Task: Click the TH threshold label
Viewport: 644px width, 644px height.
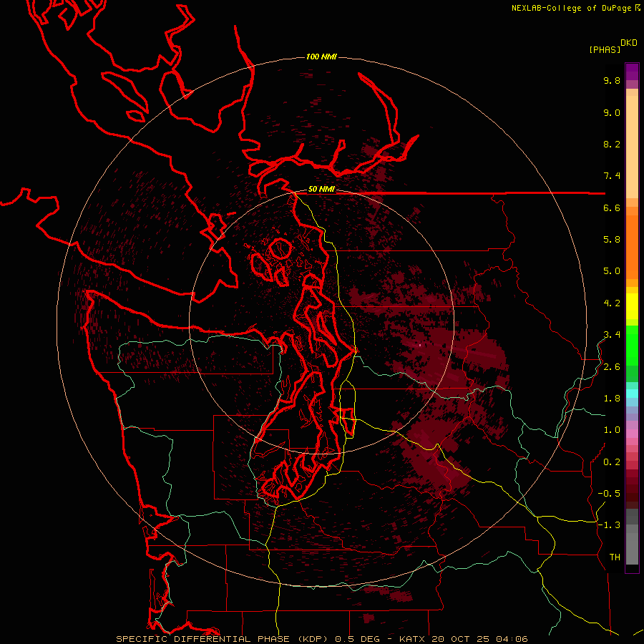Action: 615,557
